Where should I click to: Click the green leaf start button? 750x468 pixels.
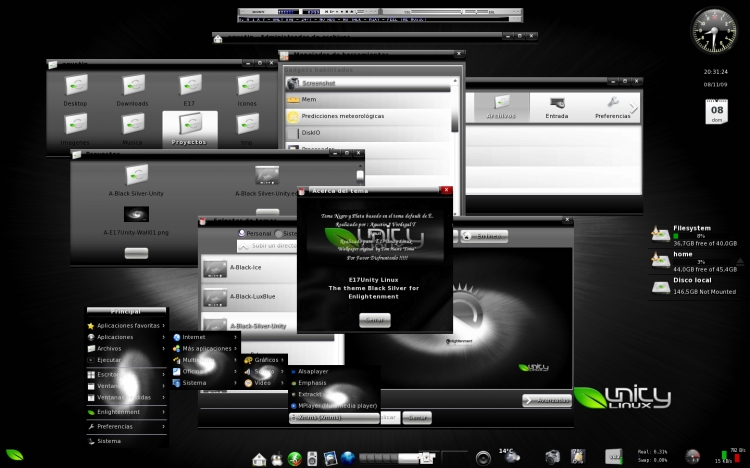15,455
